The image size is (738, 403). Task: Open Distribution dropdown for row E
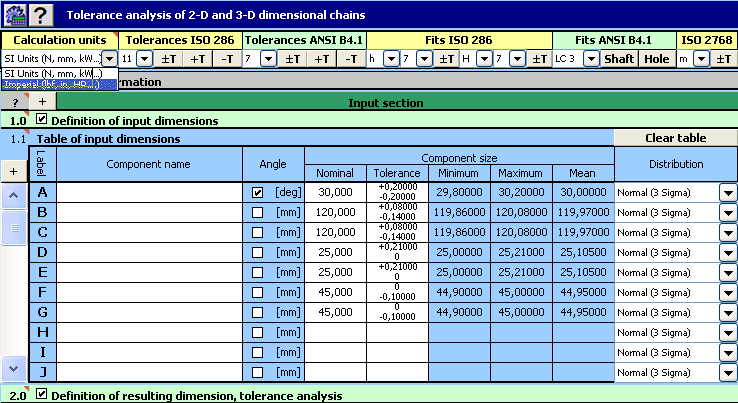pyautogui.click(x=728, y=273)
